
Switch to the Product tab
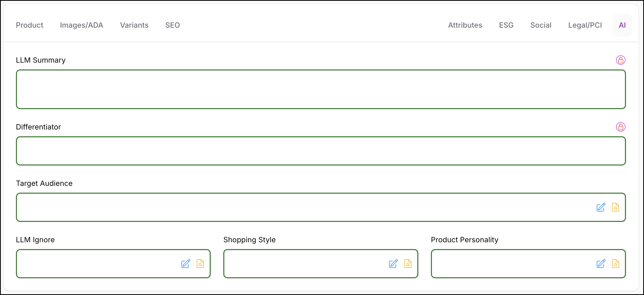point(30,25)
